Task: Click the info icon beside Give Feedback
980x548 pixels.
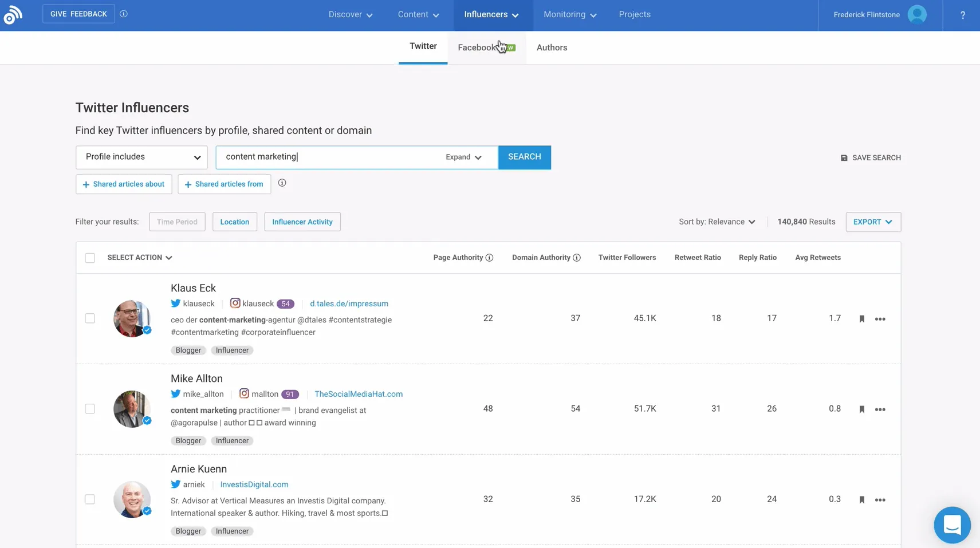Action: 124,14
